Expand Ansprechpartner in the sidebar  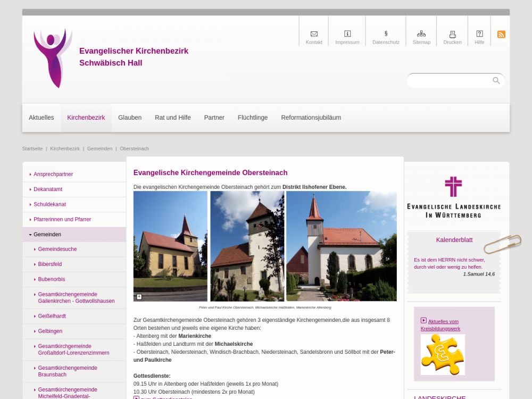point(53,174)
